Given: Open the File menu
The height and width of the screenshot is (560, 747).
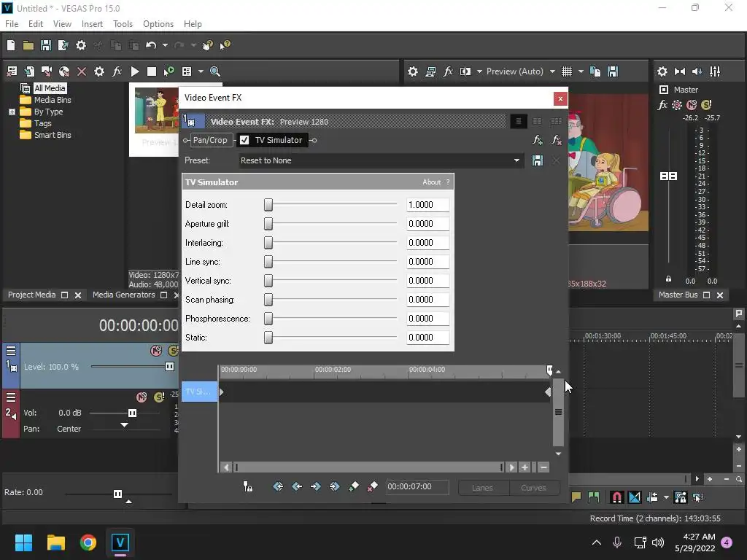Looking at the screenshot, I should (12, 24).
